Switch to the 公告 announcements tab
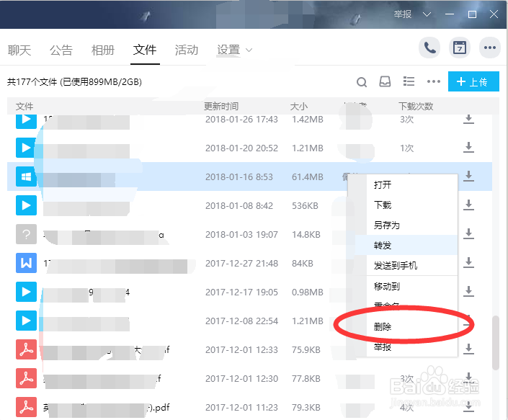 click(61, 50)
